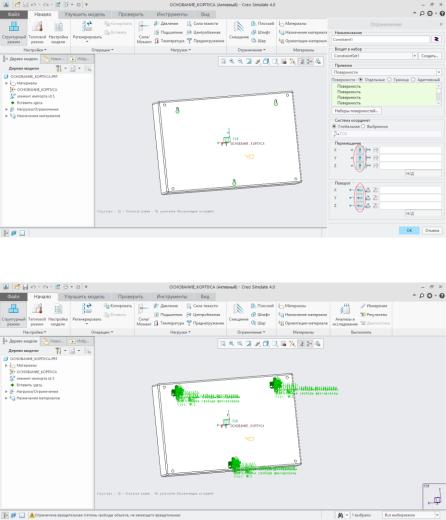Click Сила/Момент load icon in top window

coord(144,32)
